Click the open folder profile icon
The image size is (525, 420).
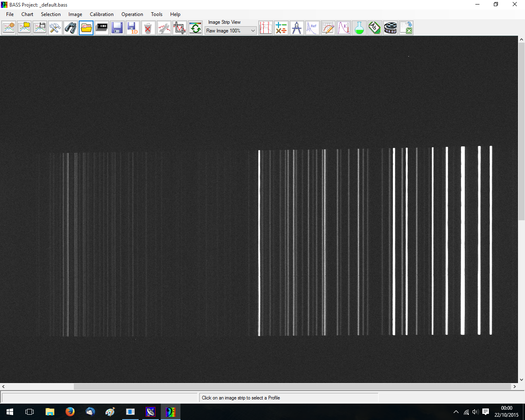coord(86,28)
